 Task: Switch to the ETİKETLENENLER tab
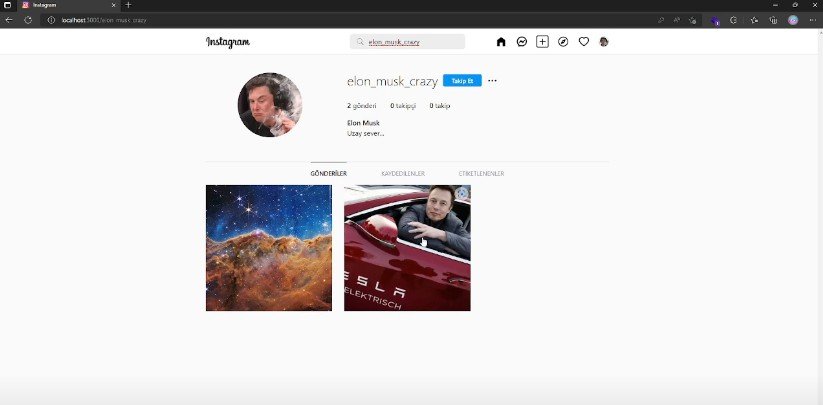(481, 173)
